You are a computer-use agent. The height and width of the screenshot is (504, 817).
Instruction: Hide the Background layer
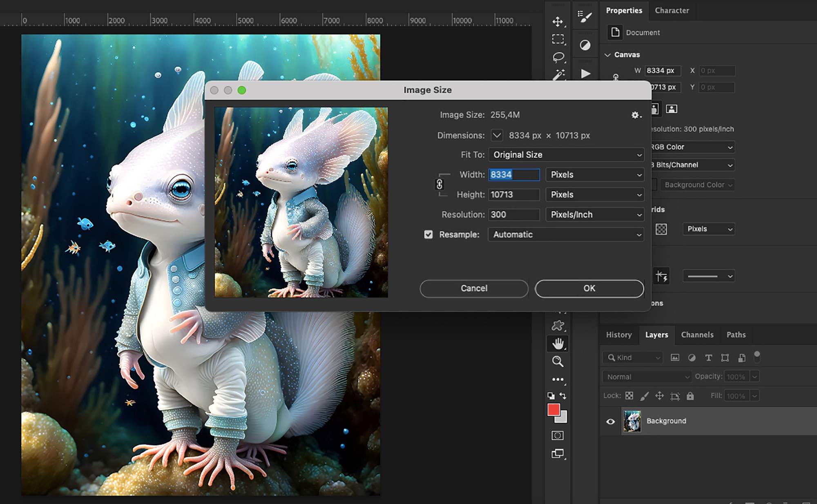(x=611, y=421)
